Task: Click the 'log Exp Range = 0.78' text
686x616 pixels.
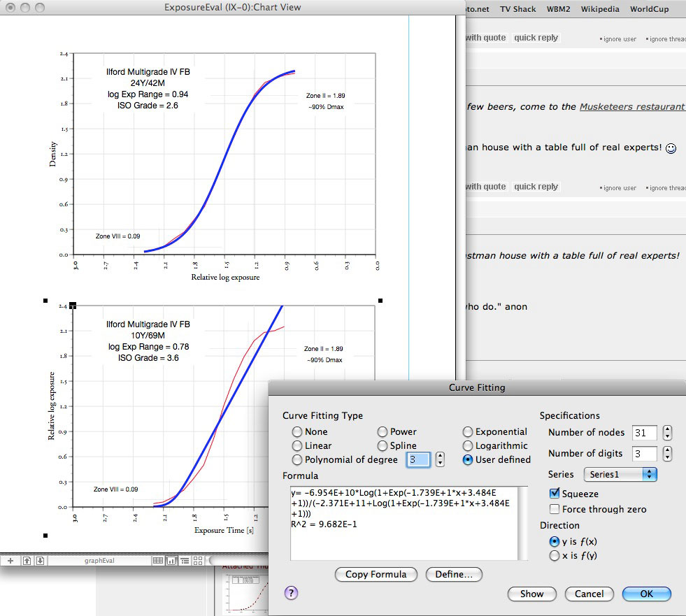Action: (x=148, y=347)
